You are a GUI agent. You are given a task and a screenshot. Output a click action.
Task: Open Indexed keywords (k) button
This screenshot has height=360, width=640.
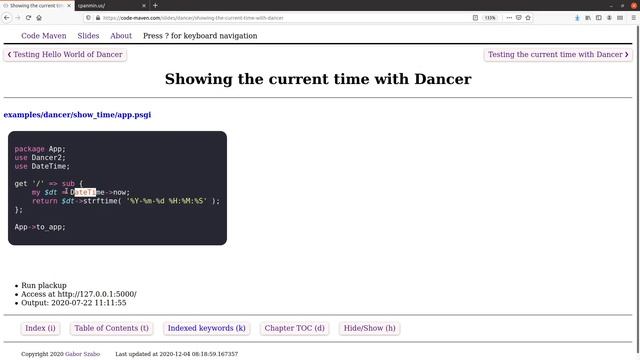(x=207, y=328)
